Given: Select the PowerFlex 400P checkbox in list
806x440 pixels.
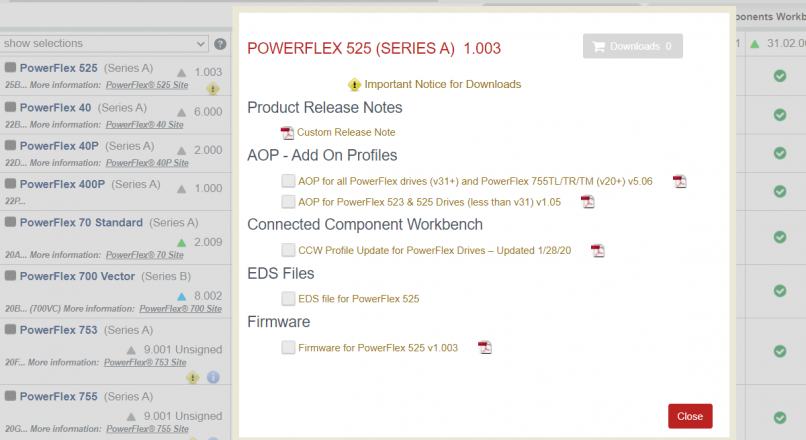Looking at the screenshot, I should [10, 184].
